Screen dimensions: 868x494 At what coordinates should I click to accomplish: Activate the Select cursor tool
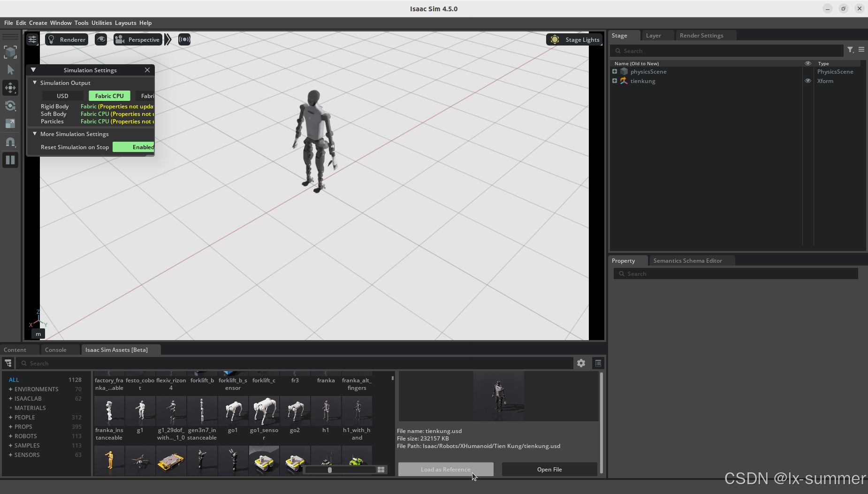click(10, 69)
